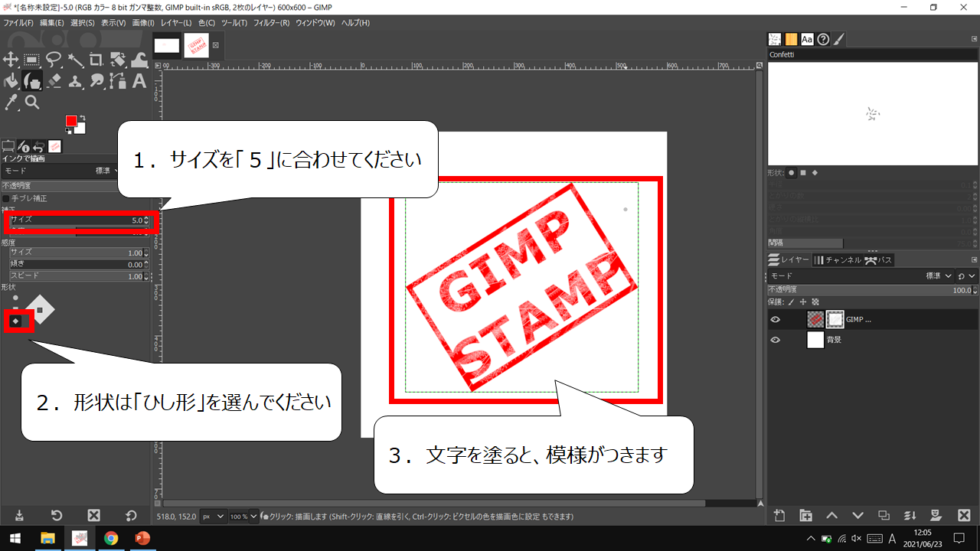Image resolution: width=980 pixels, height=551 pixels.
Task: Select the Zoom magnifier tool
Action: click(32, 102)
